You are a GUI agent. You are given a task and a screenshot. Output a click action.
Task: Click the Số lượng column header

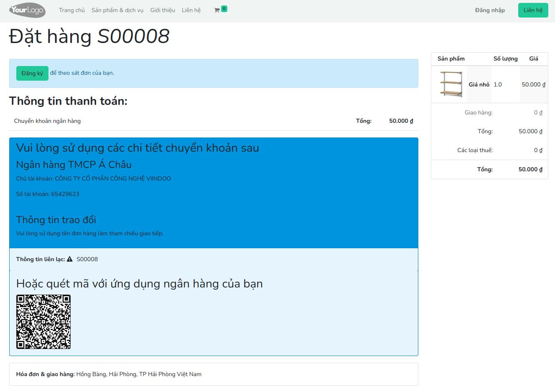click(x=506, y=59)
